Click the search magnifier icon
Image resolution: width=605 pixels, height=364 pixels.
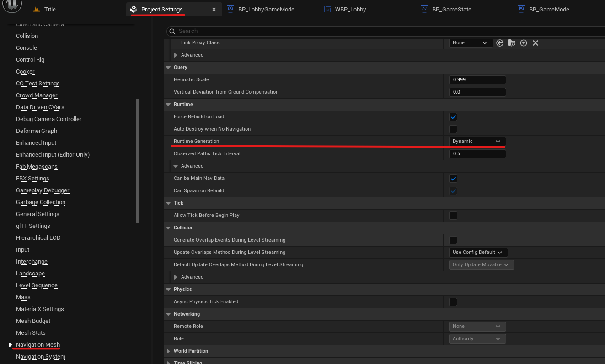172,31
